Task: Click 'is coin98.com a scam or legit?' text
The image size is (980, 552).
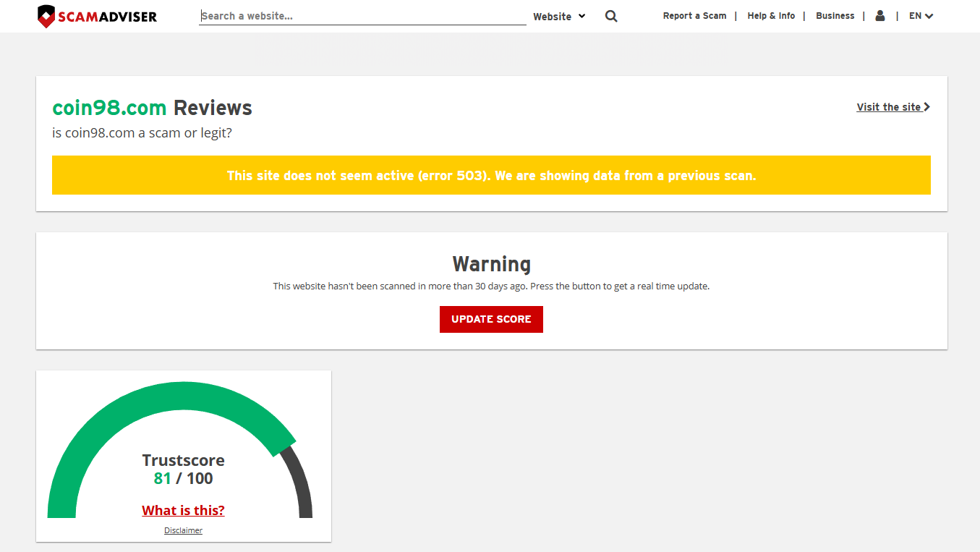Action: (142, 133)
